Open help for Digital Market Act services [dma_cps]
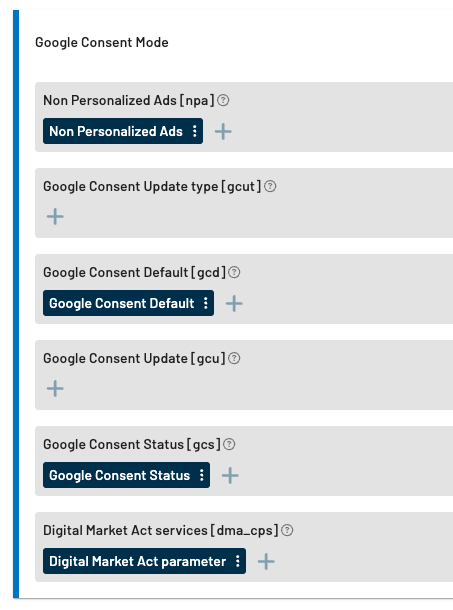Image resolution: width=453 pixels, height=610 pixels. pyautogui.click(x=287, y=530)
